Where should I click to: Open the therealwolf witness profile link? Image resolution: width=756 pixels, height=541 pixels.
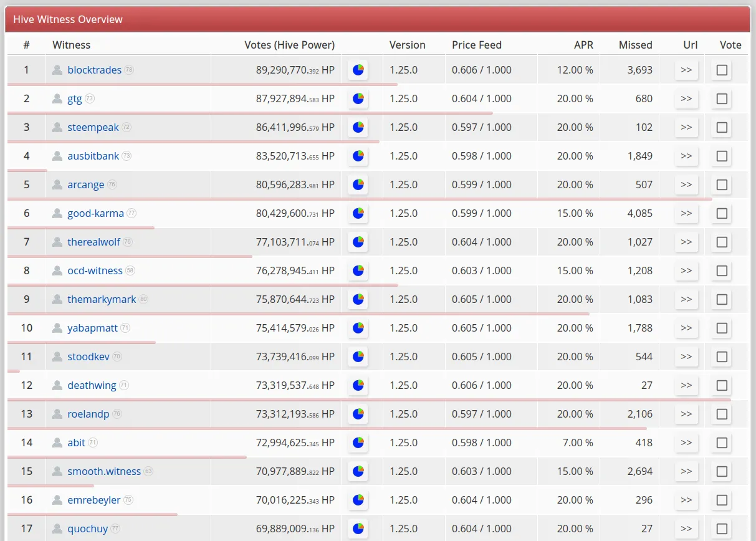(x=93, y=242)
